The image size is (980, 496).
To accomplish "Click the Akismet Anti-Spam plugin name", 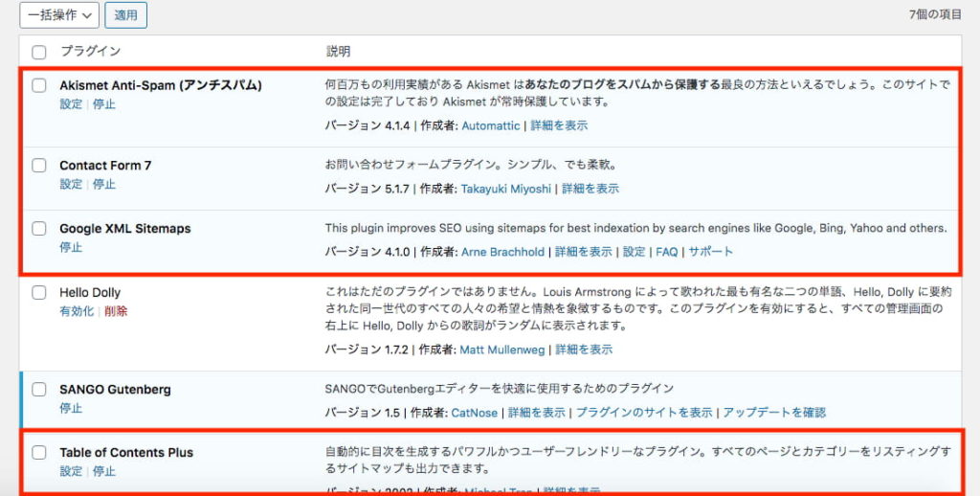I will click(x=161, y=85).
